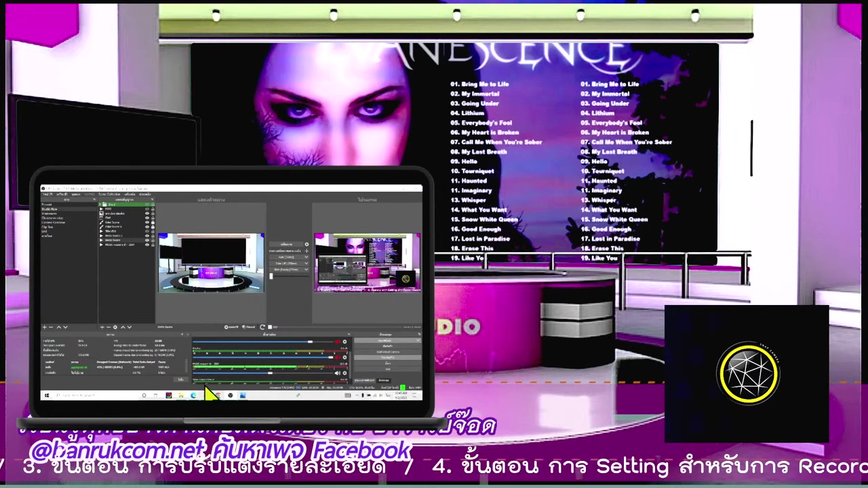Click the Start Recording button in Controls
The image size is (868, 488).
point(388,346)
